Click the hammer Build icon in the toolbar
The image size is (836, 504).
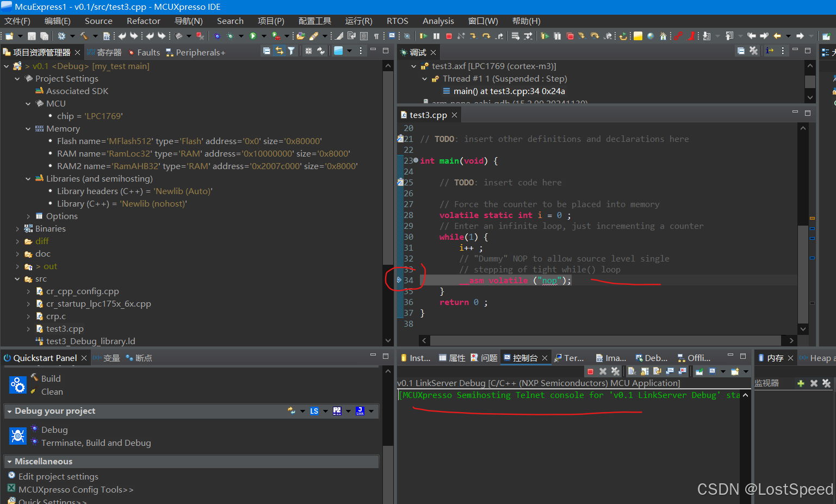[x=84, y=36]
